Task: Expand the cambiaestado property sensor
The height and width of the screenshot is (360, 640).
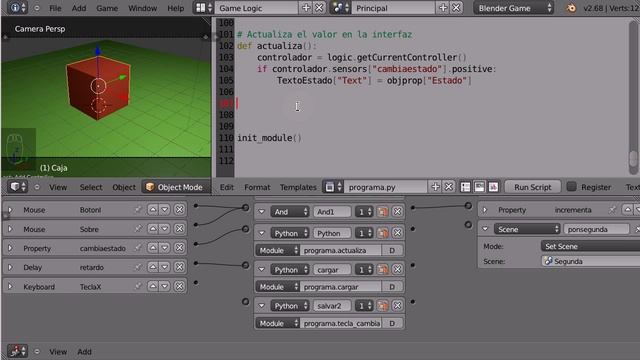Action: tap(10, 248)
